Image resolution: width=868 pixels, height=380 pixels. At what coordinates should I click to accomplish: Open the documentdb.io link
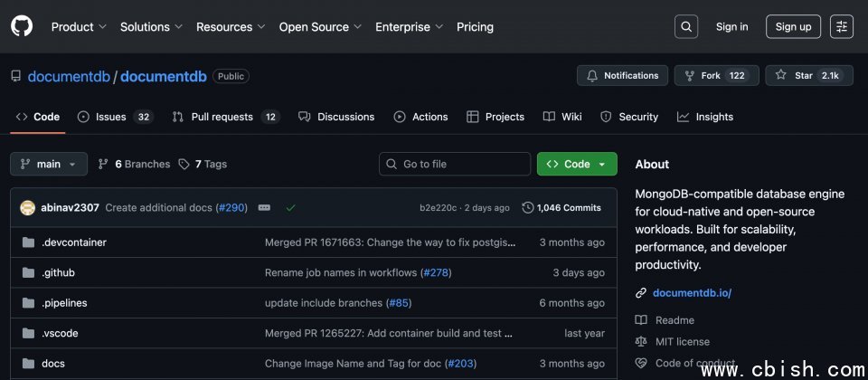[x=692, y=293]
